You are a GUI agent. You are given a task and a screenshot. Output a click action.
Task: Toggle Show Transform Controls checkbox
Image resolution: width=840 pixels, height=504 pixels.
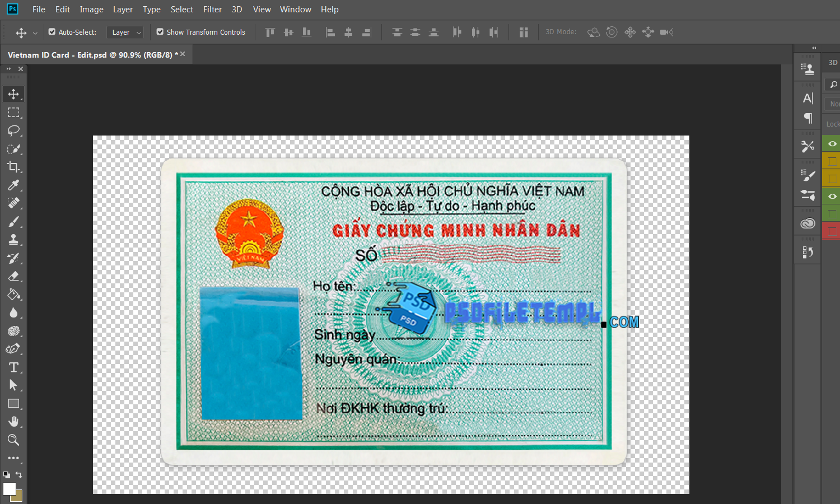[160, 32]
